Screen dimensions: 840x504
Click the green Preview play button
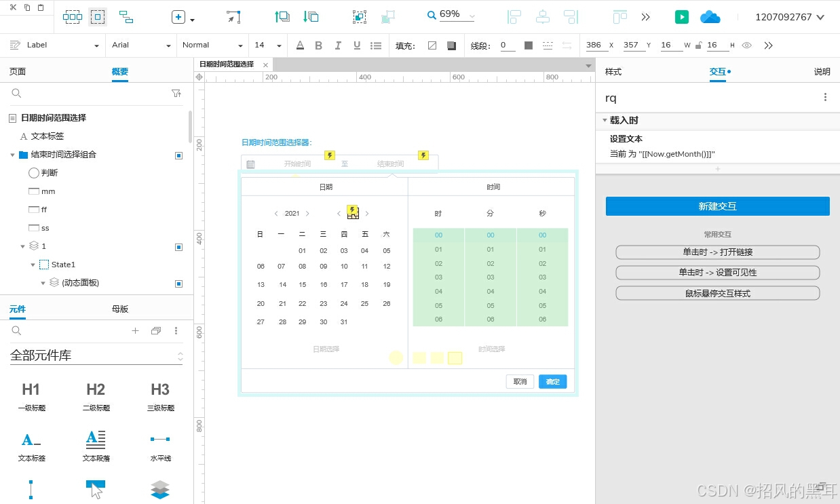[x=682, y=17]
